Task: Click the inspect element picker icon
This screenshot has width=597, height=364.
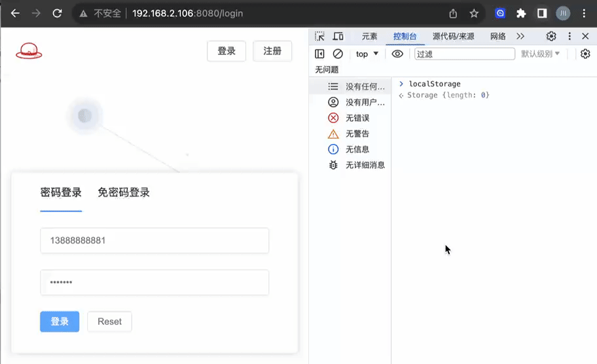Action: [319, 37]
